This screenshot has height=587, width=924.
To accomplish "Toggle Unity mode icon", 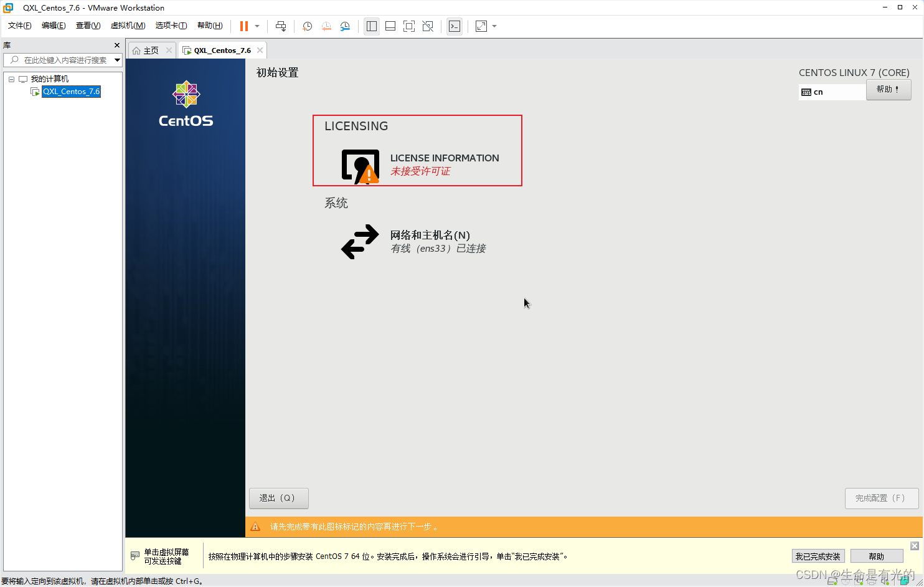I will (x=428, y=26).
